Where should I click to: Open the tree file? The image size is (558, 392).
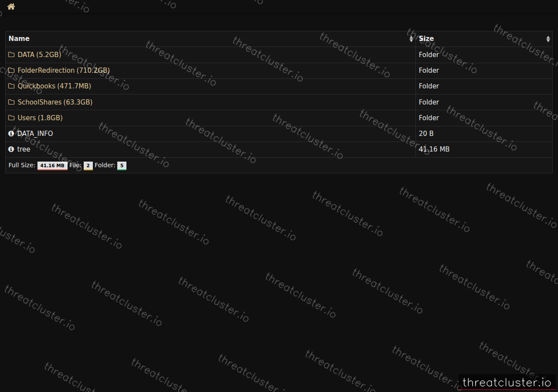(24, 149)
